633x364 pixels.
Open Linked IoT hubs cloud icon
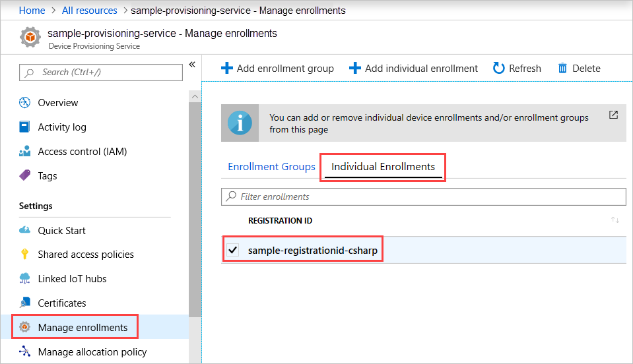(24, 278)
